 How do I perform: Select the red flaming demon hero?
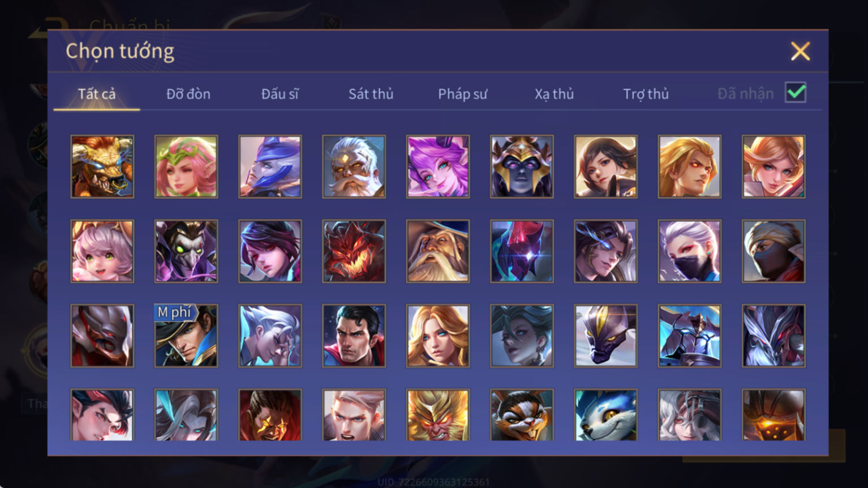tap(354, 251)
